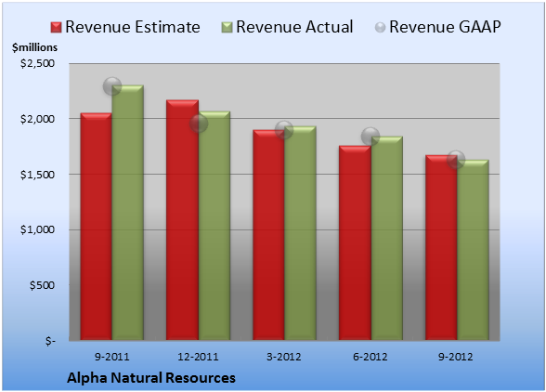Screen dimensions: 546x392
Task: Click the $- axis baseline label
Action: point(50,341)
